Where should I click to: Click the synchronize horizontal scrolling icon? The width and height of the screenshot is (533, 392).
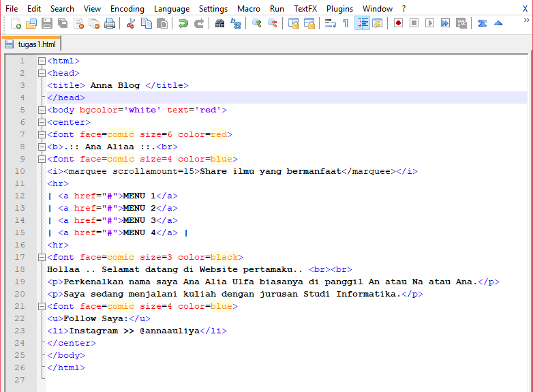click(309, 23)
